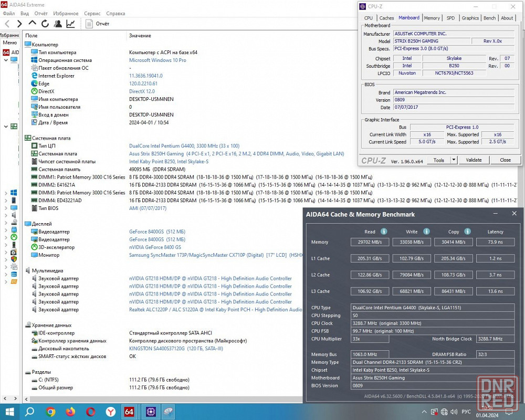
Task: Click the Refresh icon in AIDA64 toolbar
Action: point(45,24)
